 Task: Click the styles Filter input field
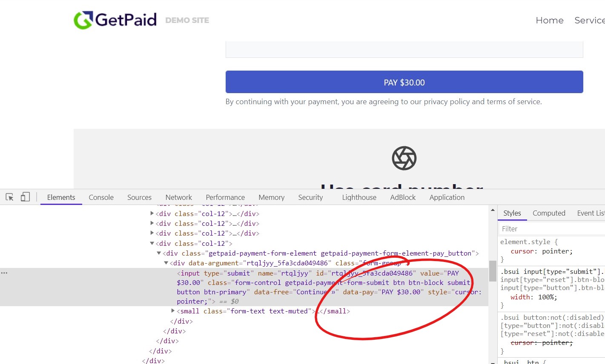tap(549, 228)
